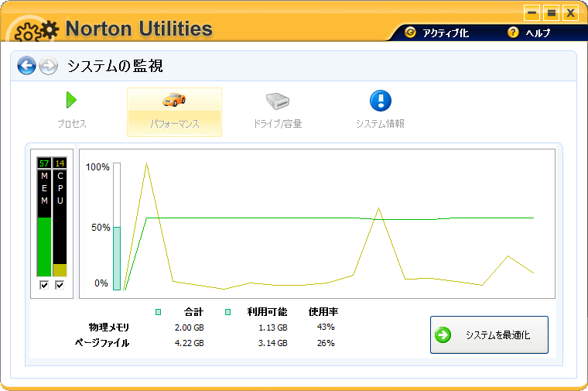Click the vertical memory level bar beside 50%

(117, 226)
